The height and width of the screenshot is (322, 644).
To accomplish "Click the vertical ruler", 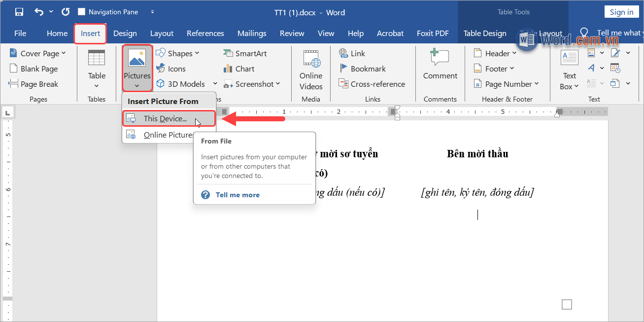I will (x=7, y=197).
